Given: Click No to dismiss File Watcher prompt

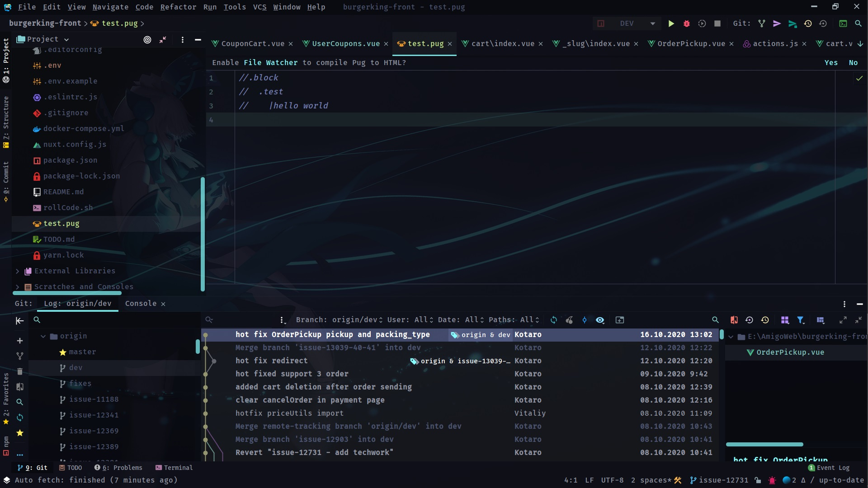Looking at the screenshot, I should tap(853, 63).
